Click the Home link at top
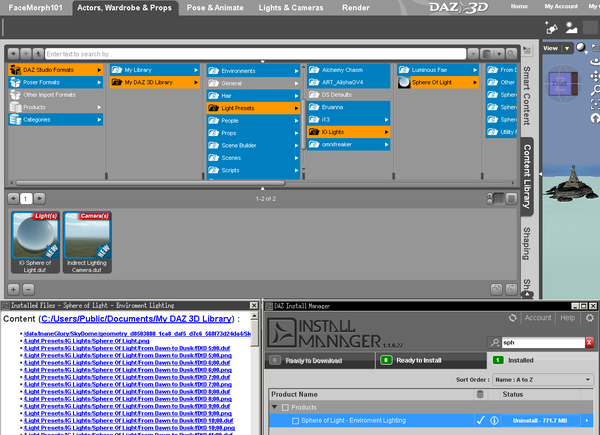The width and height of the screenshot is (600, 435). pyautogui.click(x=519, y=6)
